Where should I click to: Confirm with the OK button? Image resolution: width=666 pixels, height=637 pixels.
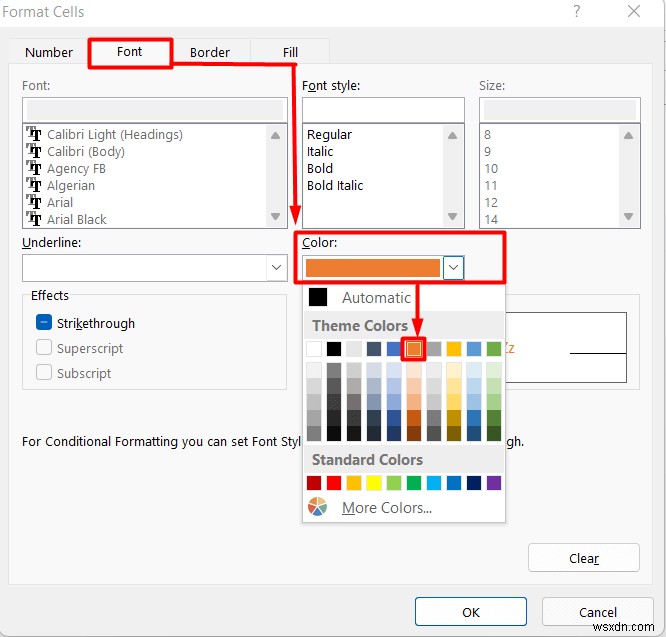point(471,612)
